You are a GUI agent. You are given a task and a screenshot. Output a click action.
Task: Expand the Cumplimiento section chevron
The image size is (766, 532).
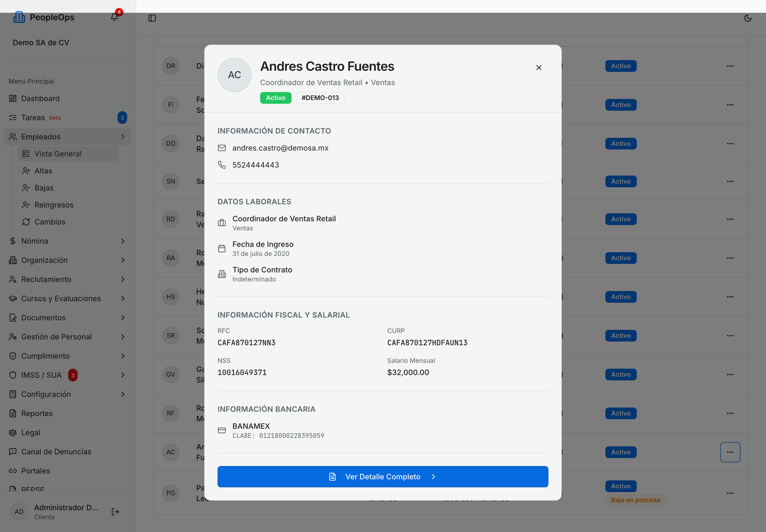[123, 356]
